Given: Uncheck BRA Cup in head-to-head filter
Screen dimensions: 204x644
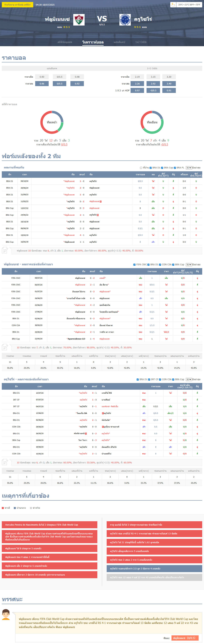Looking at the screenshot, I should pyautogui.click(x=162, y=168).
